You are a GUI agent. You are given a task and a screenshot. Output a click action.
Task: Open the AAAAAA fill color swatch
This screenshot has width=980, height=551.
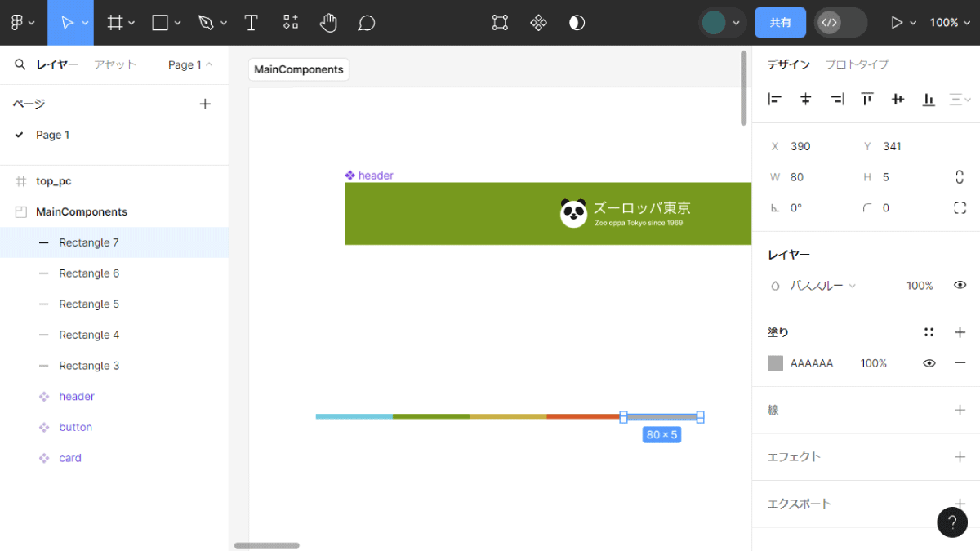tap(775, 363)
